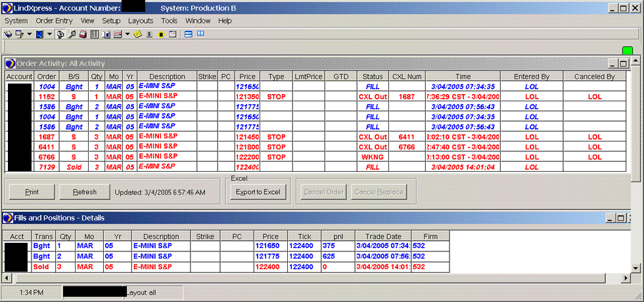The width and height of the screenshot is (644, 302).
Task: Click the Order Activity panel logo icon
Action: [11, 63]
